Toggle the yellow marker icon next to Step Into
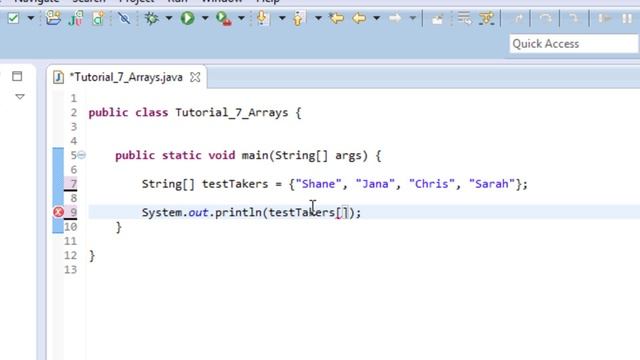The image size is (640, 360). click(x=487, y=18)
